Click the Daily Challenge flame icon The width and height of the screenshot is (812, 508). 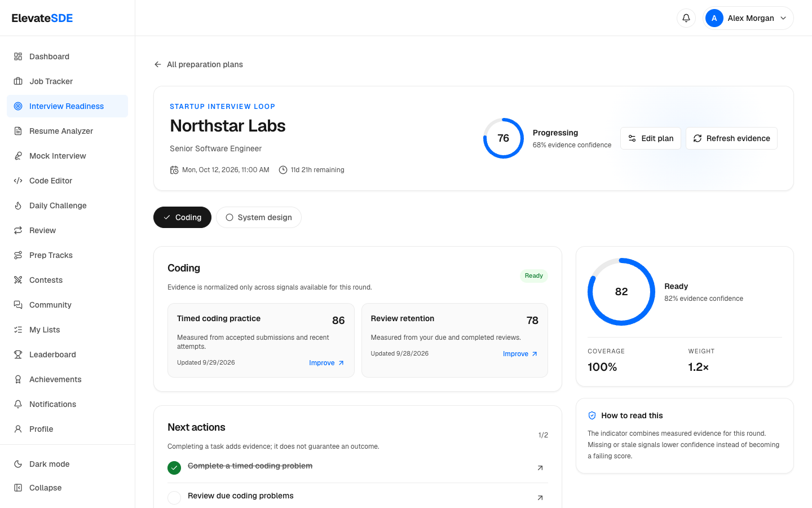tap(18, 205)
